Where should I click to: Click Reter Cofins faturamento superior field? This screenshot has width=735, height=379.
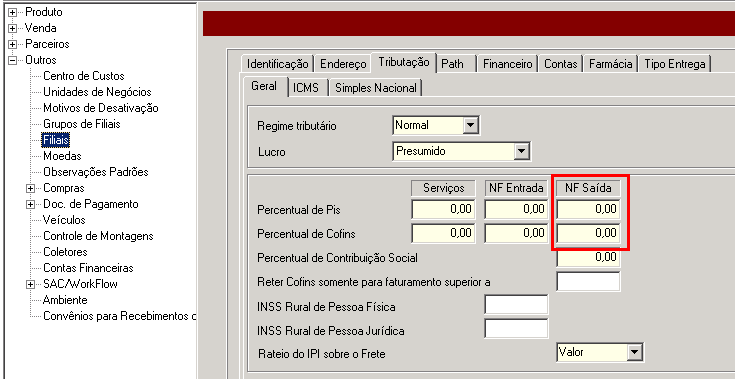(588, 282)
